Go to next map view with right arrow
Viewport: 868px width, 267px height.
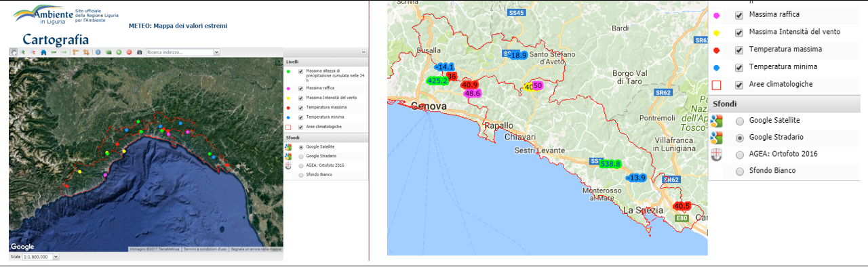click(64, 52)
